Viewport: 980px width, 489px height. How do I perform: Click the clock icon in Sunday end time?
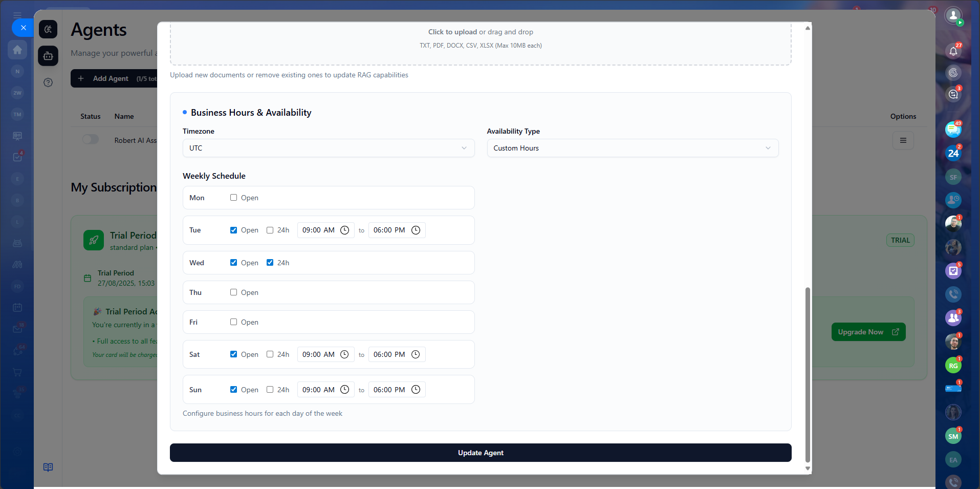click(416, 390)
